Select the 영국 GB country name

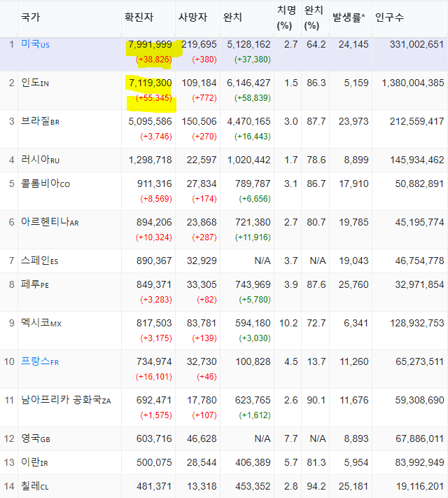36,438
